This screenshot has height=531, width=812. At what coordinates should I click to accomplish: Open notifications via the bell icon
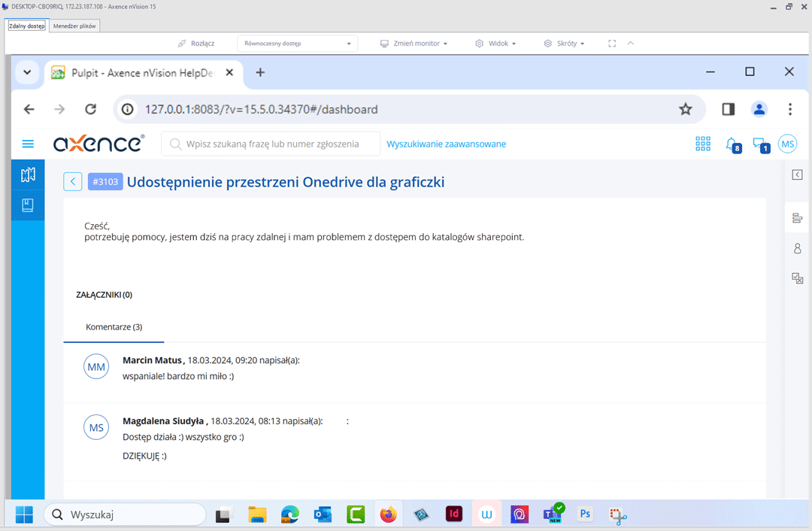730,144
